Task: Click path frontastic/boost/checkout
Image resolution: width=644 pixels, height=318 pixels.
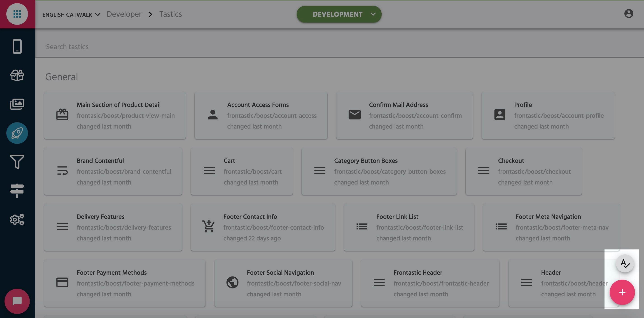Action: point(534,171)
